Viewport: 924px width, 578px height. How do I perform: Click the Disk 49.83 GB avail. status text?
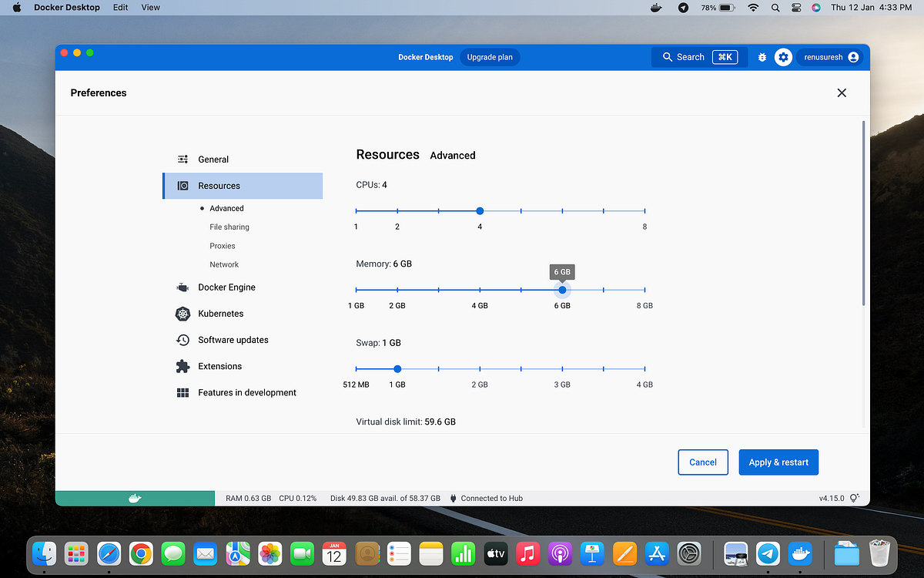[x=385, y=499]
